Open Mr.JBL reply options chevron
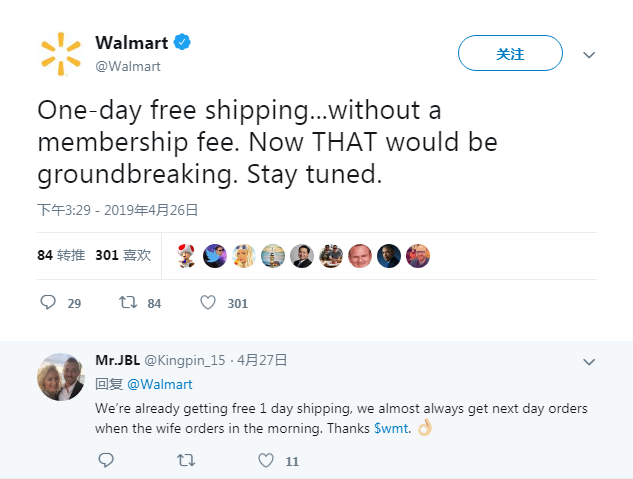Screen dimensions: 633x479 pos(589,360)
